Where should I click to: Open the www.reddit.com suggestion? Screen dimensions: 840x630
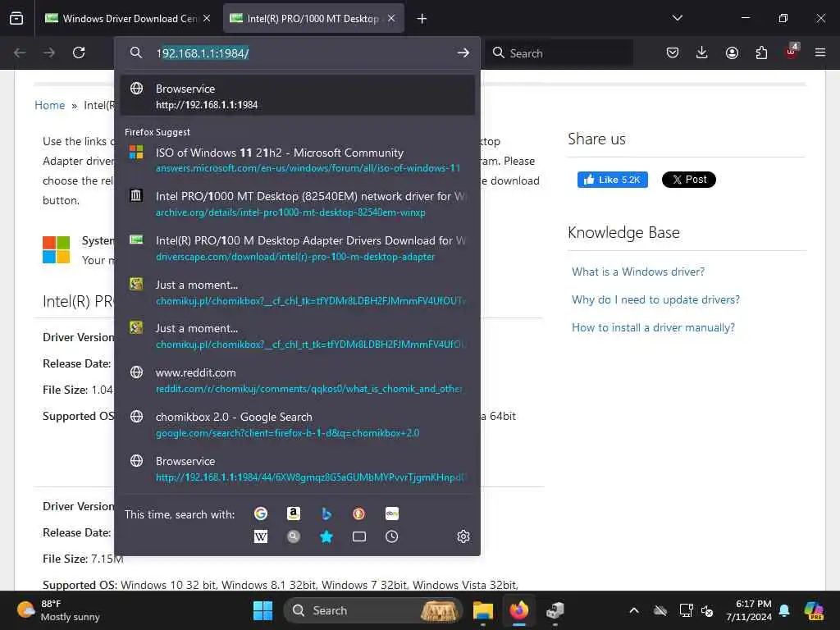click(x=297, y=380)
